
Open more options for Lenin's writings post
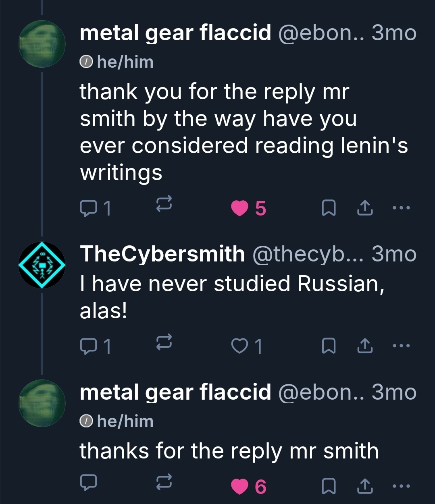(x=401, y=208)
